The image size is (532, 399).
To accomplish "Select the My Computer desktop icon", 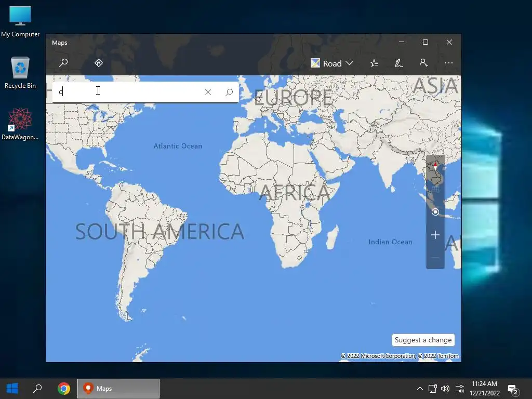I will (x=20, y=22).
